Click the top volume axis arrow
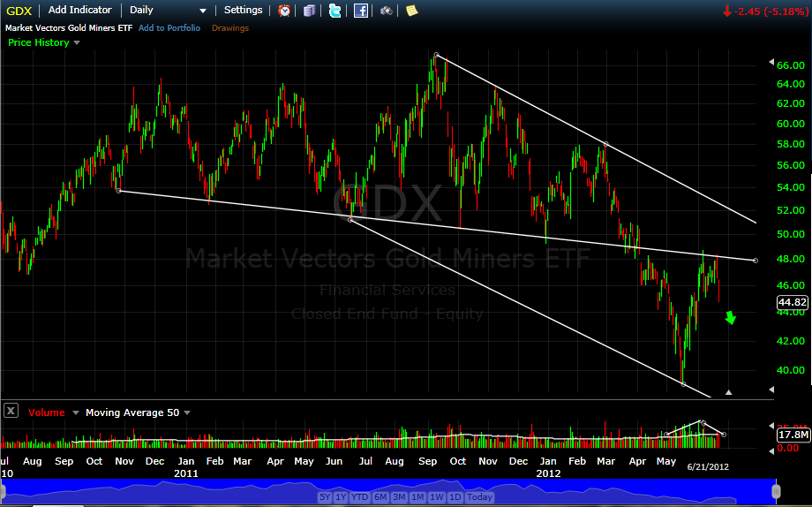The width and height of the screenshot is (812, 507). pos(771,425)
